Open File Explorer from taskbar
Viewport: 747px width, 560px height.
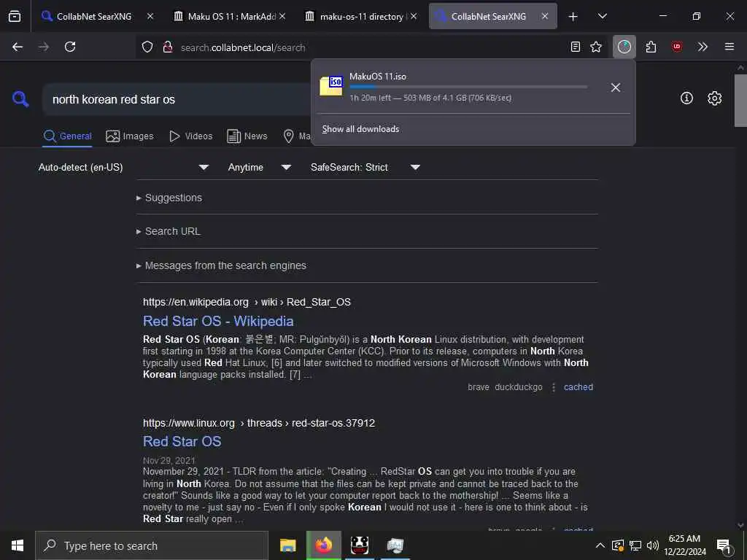click(x=287, y=545)
